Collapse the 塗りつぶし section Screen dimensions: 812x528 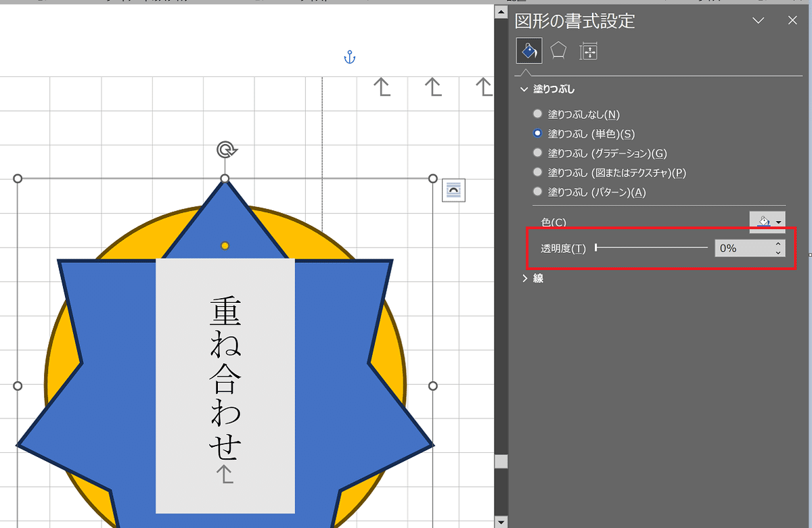pyautogui.click(x=524, y=89)
